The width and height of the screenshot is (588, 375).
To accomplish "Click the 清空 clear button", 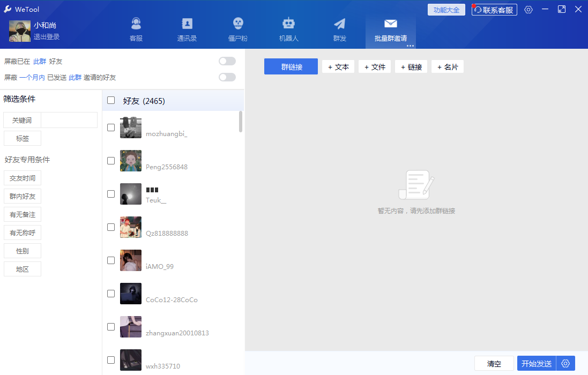I will click(x=494, y=363).
